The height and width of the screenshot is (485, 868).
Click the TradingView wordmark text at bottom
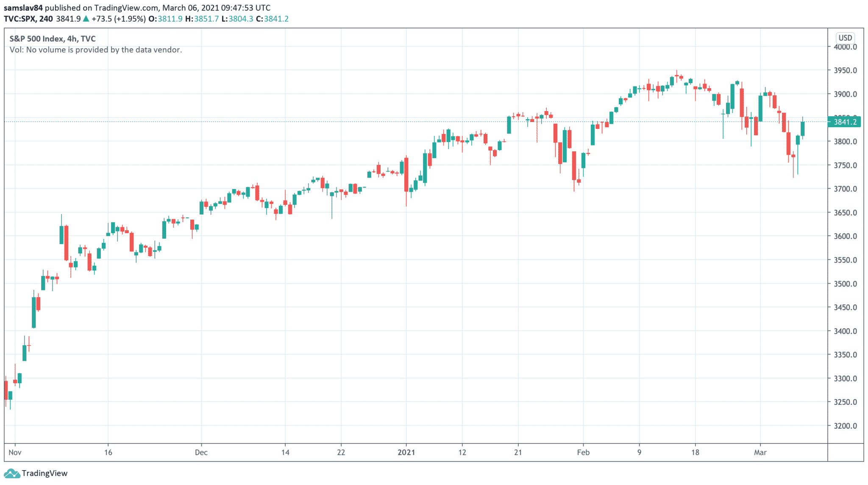point(45,474)
